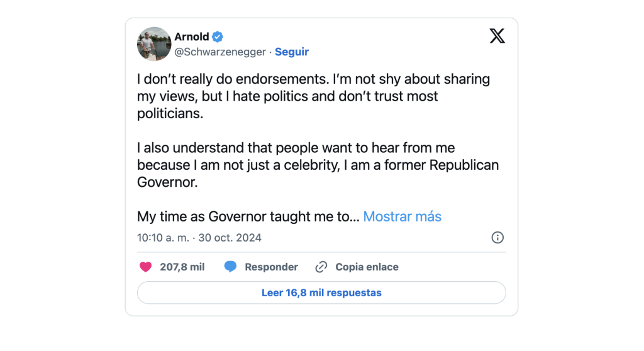The image size is (644, 351).
Task: Open the X logo in the tweet corner
Action: (497, 36)
